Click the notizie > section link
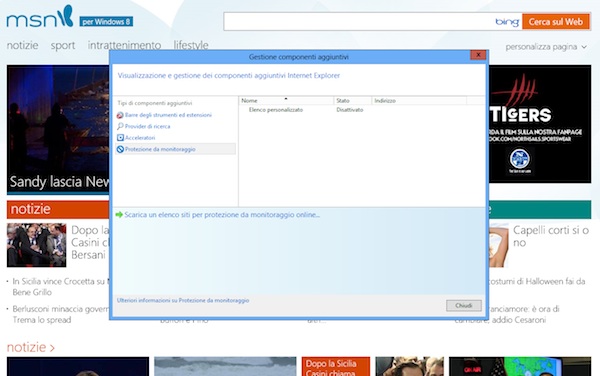The height and width of the screenshot is (376, 600). 31,347
